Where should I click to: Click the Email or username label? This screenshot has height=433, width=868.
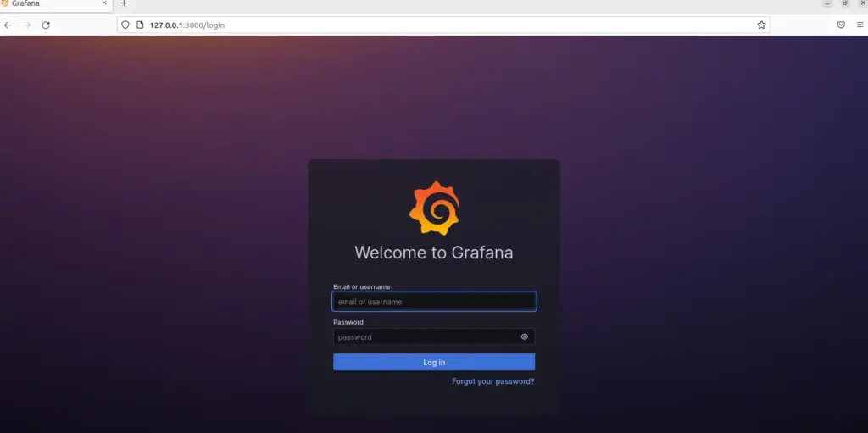pos(361,286)
